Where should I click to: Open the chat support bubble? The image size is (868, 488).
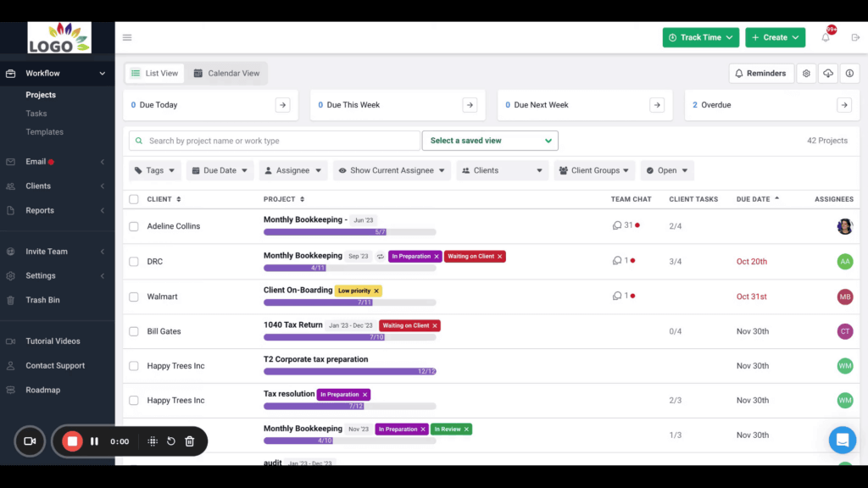(842, 441)
